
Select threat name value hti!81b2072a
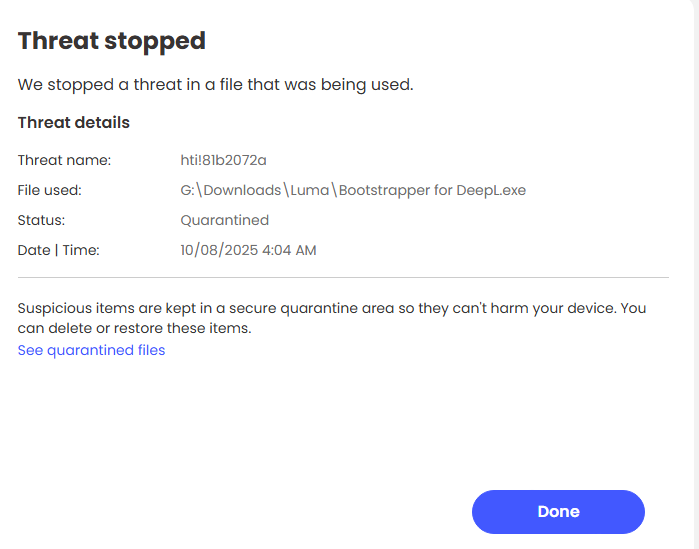coord(223,160)
